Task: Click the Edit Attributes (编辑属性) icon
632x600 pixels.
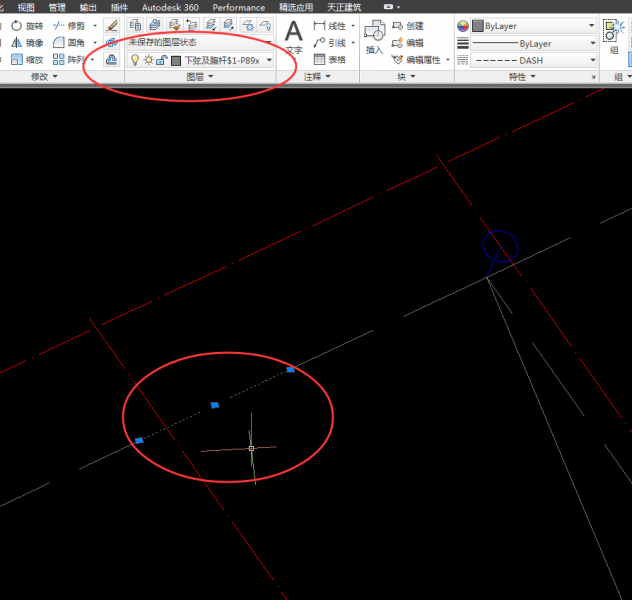Action: click(x=397, y=60)
